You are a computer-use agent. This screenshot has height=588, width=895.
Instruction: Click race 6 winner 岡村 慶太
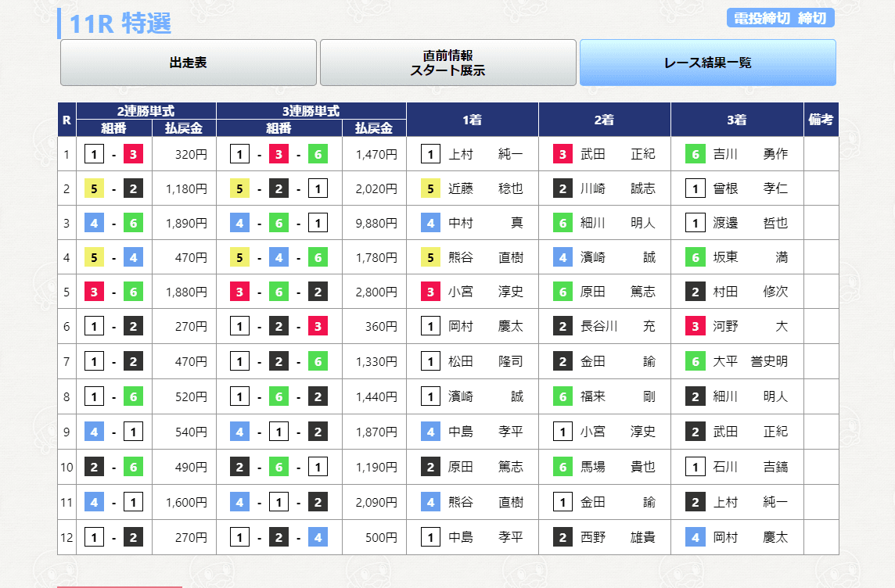pyautogui.click(x=485, y=327)
